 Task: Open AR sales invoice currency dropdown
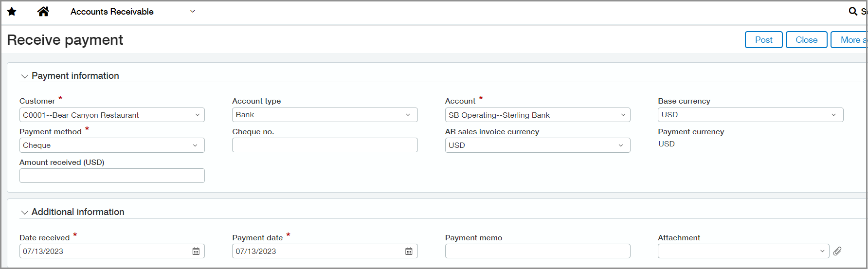click(537, 145)
